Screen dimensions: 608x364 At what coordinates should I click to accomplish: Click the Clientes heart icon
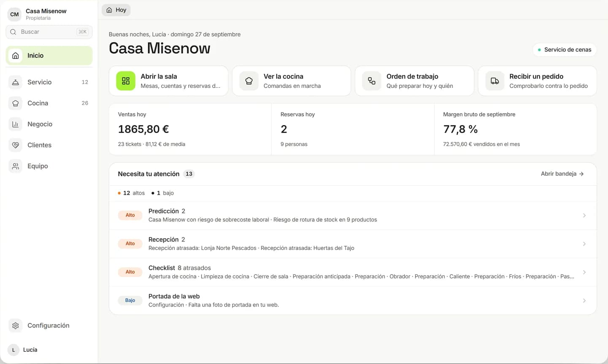point(15,145)
